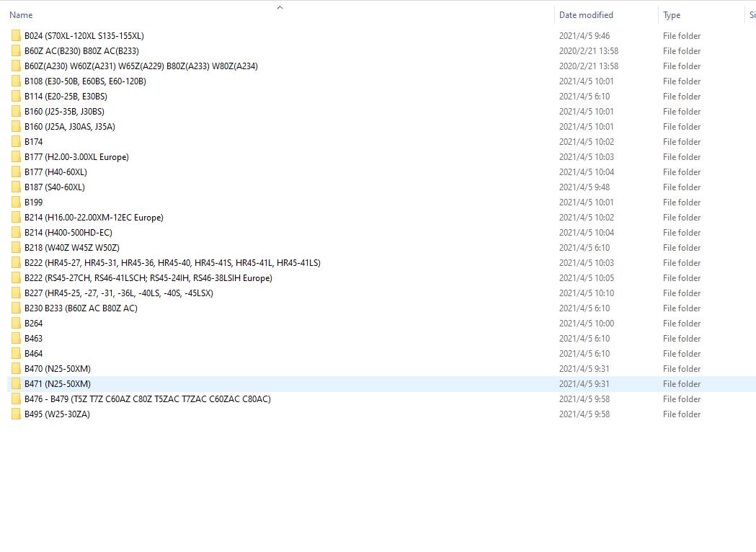Click date 2021/4/5 9:46 in B024 row
Image resolution: width=756 pixels, height=552 pixels.
coord(584,36)
